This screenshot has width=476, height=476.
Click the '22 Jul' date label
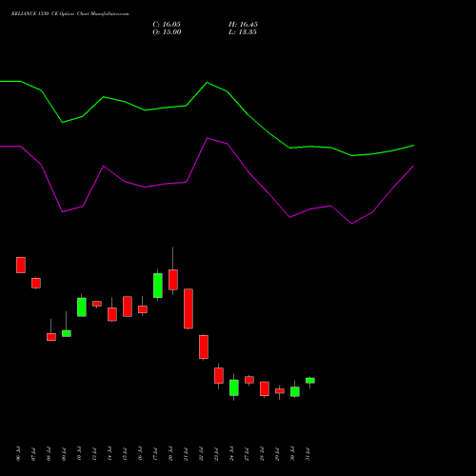201,453
